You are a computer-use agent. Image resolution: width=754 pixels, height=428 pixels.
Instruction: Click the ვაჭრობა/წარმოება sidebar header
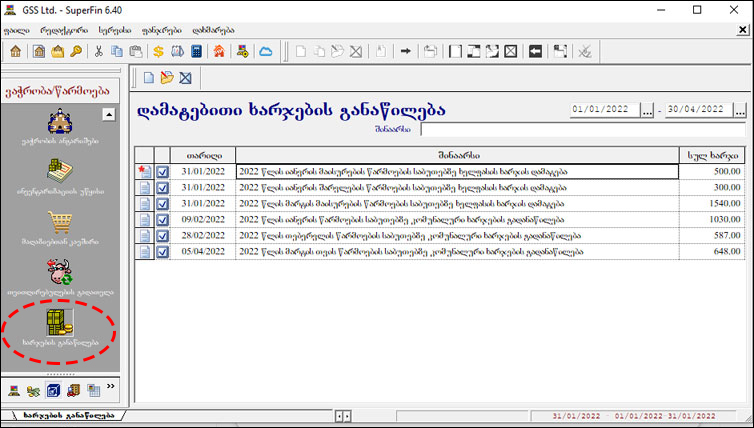coord(58,91)
